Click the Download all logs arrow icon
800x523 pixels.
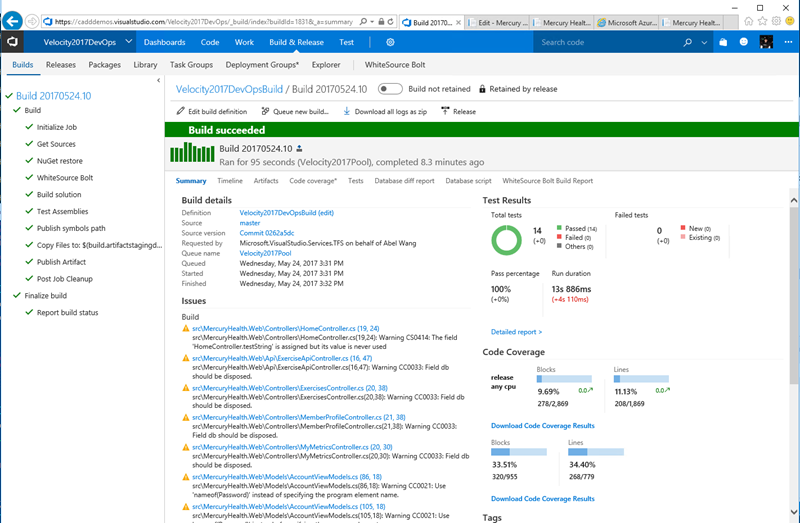pos(346,111)
